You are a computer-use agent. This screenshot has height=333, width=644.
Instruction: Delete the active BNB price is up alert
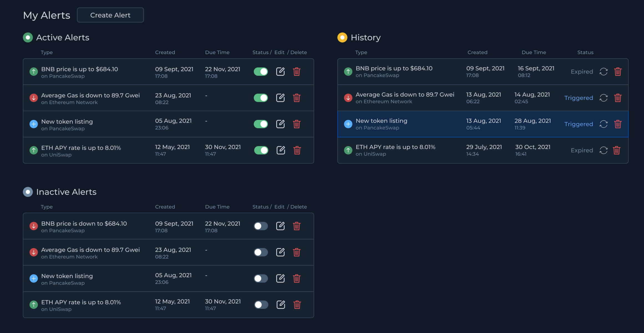coord(297,72)
